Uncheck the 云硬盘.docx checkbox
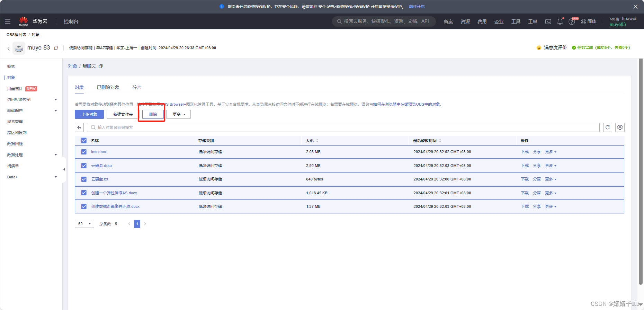 pos(84,166)
